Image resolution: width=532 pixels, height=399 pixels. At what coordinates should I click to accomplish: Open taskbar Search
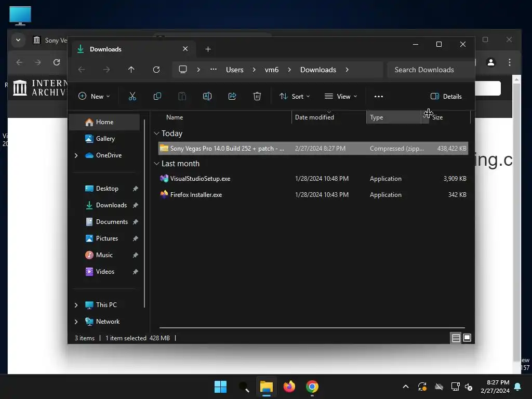point(244,387)
